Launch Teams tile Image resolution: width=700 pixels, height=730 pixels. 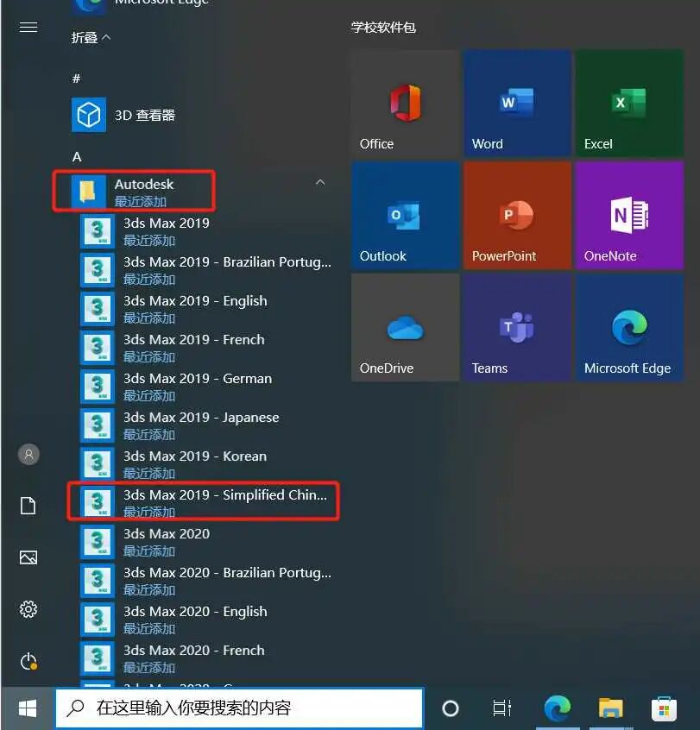(517, 328)
